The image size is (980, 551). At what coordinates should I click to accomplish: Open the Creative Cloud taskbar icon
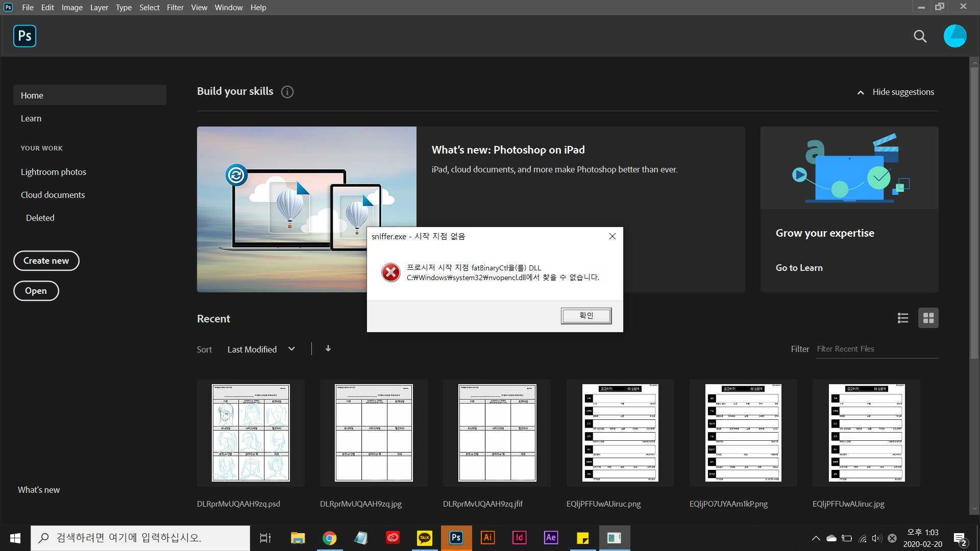(x=393, y=538)
